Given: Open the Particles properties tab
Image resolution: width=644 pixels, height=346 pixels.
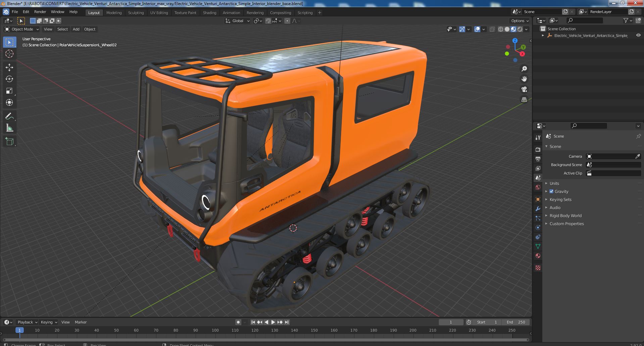Looking at the screenshot, I should (x=538, y=218).
